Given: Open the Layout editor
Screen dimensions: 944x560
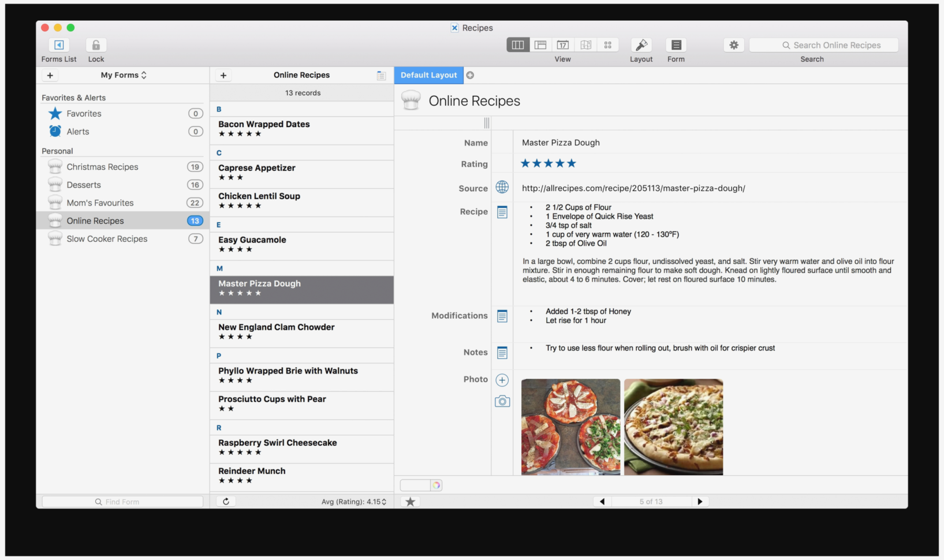Looking at the screenshot, I should pyautogui.click(x=641, y=45).
